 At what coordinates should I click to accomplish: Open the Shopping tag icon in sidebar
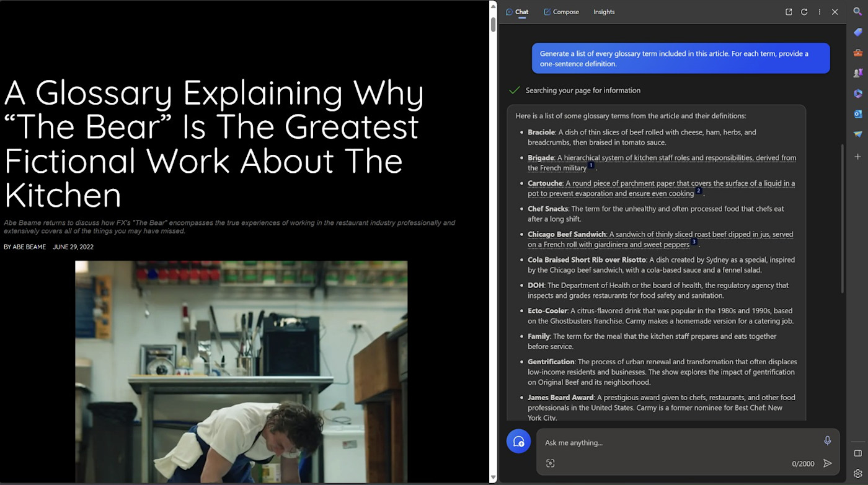[x=857, y=32]
